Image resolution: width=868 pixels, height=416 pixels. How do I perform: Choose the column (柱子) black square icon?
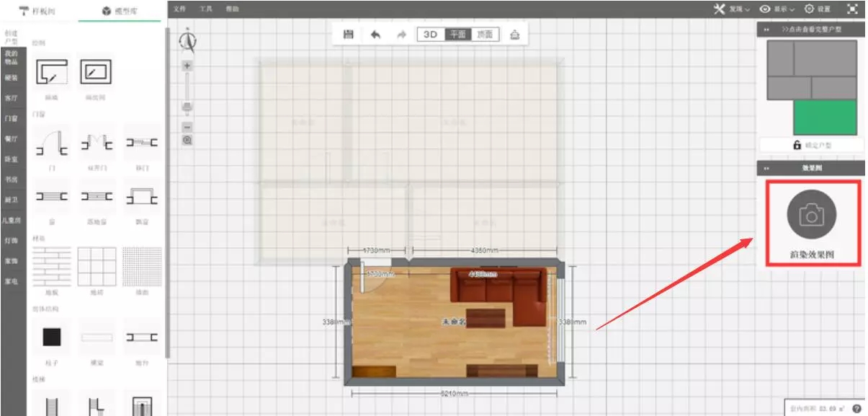coord(52,337)
